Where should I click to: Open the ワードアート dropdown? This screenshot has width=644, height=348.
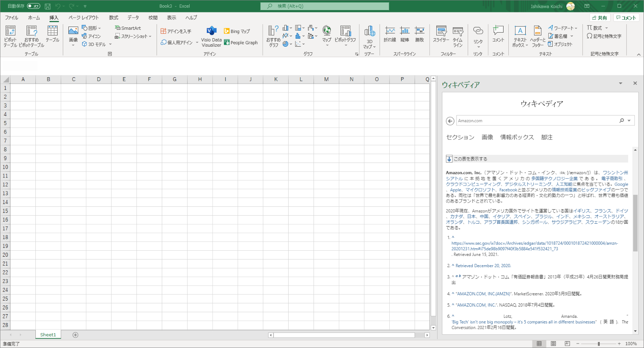coord(563,28)
